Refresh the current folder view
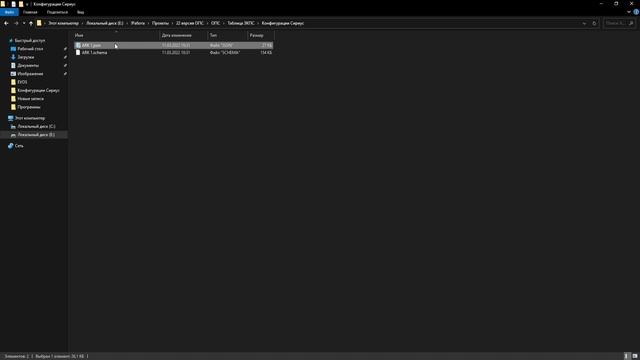Viewport: 640px width, 360px height. click(594, 23)
